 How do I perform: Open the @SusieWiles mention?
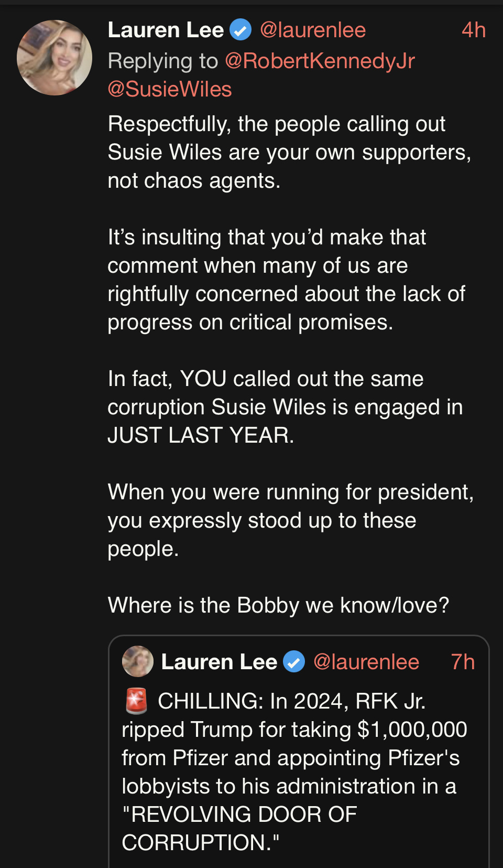170,89
